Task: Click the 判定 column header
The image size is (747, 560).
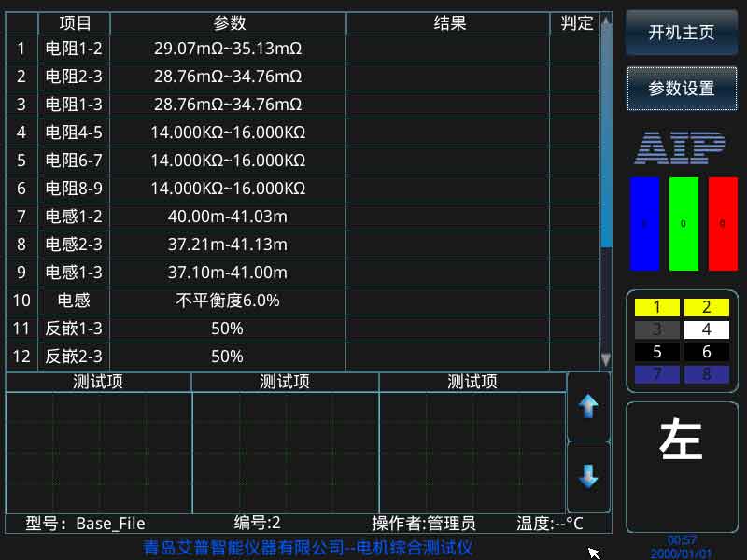Action: [x=577, y=23]
